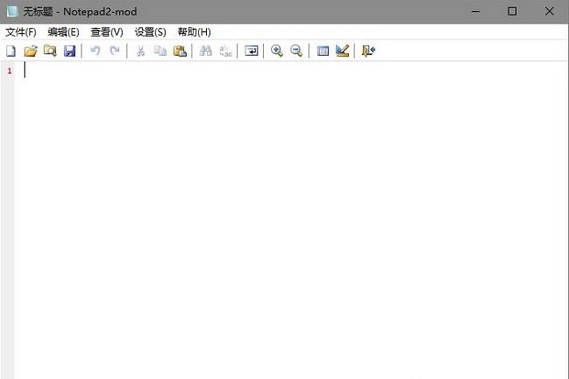Image resolution: width=569 pixels, height=379 pixels.
Task: Open the 编辑(E) menu
Action: pos(63,32)
